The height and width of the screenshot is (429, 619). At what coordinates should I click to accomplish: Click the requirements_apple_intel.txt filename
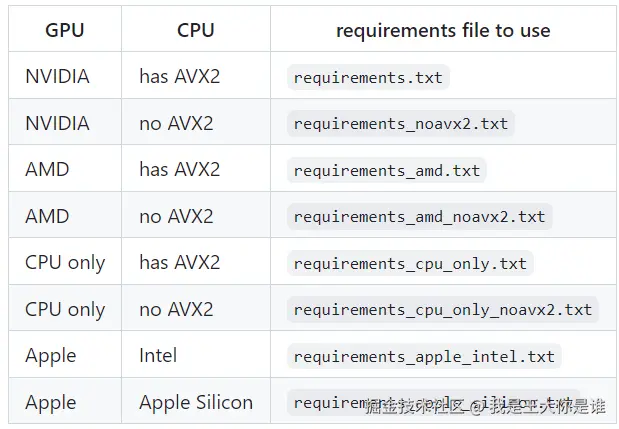[424, 356]
